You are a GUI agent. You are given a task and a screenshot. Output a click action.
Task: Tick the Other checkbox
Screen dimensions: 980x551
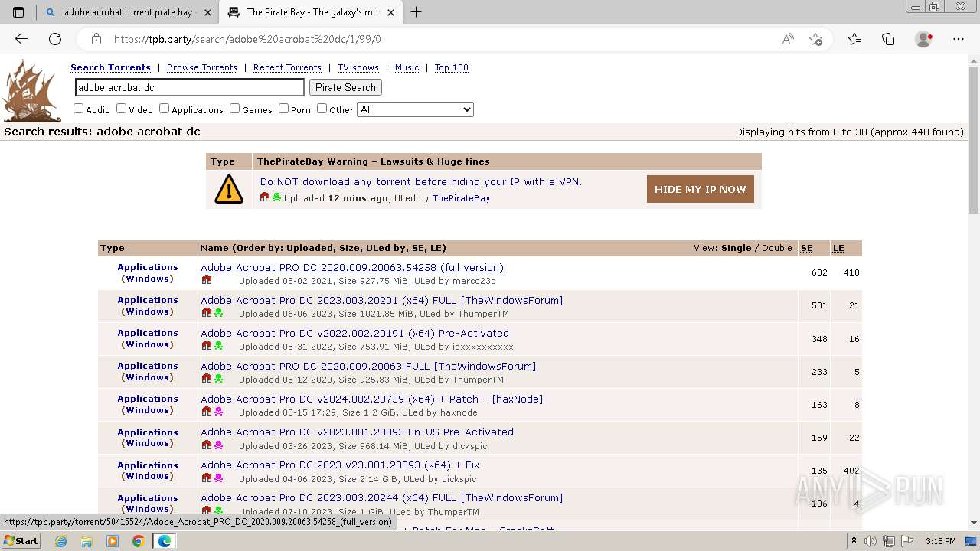tap(322, 109)
